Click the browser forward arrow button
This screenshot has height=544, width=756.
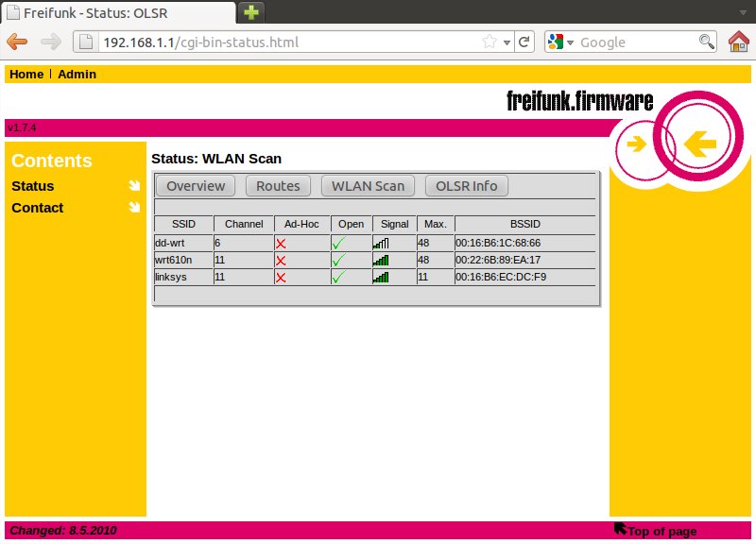pyautogui.click(x=50, y=42)
